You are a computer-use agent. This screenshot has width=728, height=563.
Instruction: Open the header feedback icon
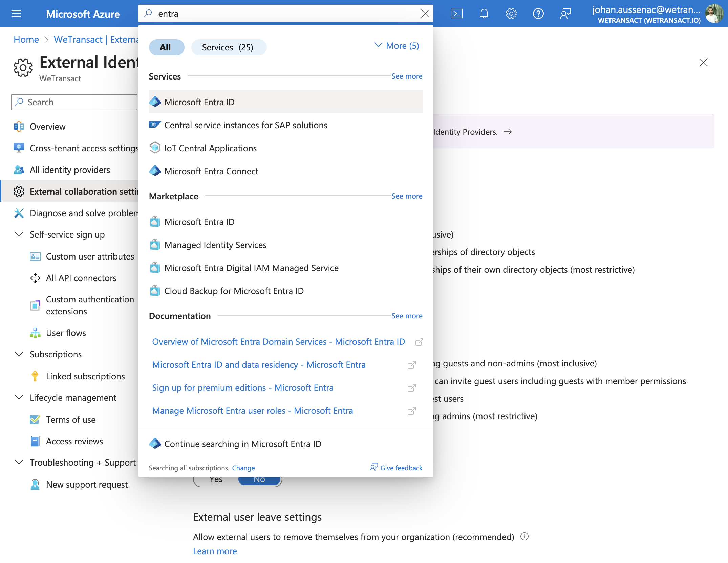pyautogui.click(x=565, y=14)
